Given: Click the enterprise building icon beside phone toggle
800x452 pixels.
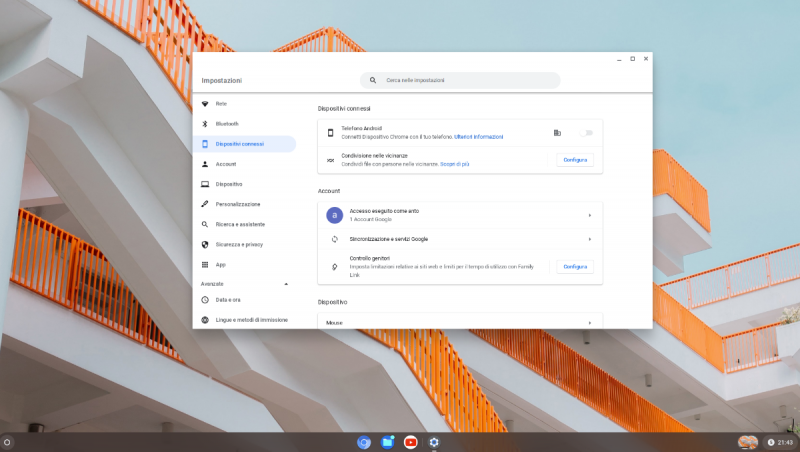Looking at the screenshot, I should tap(557, 133).
